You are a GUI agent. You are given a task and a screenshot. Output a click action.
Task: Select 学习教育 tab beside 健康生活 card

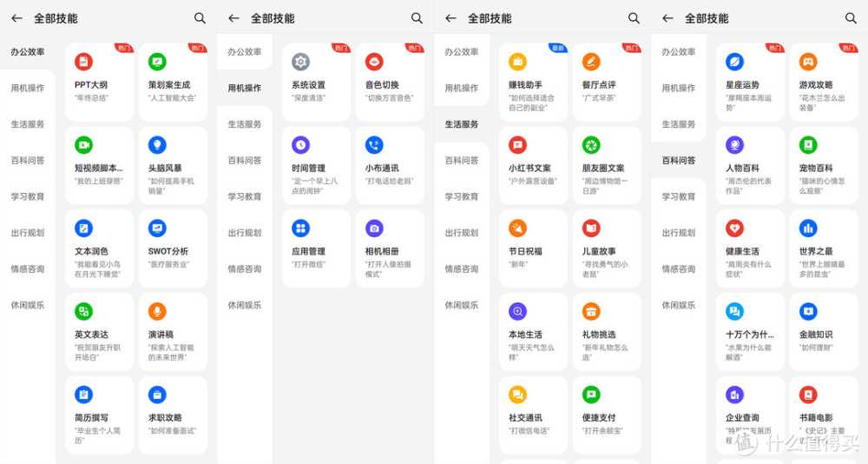point(679,196)
